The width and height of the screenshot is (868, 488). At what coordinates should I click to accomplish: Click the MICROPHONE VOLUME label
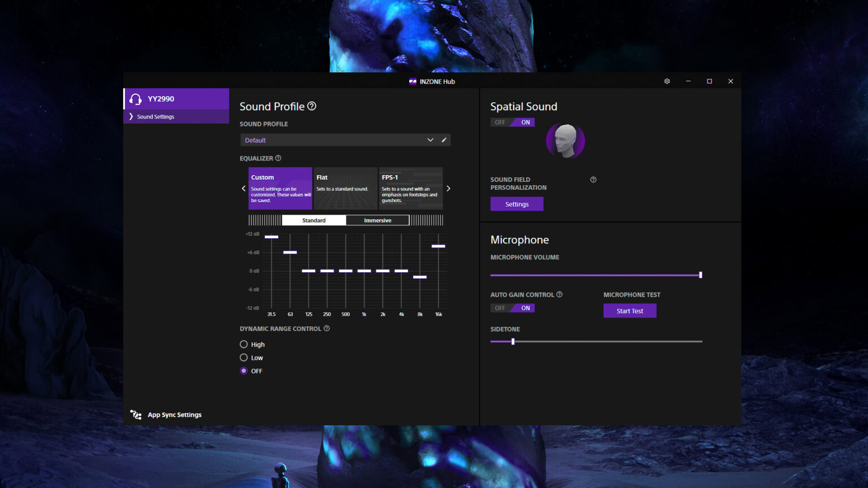525,257
